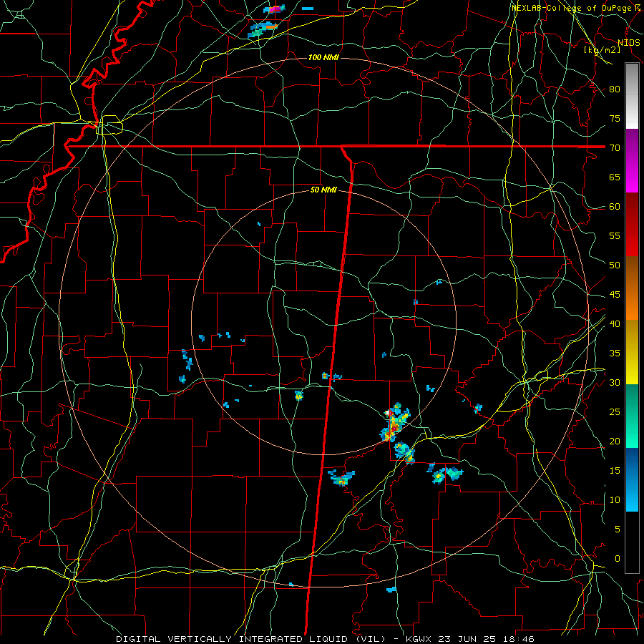Screen dimensions: 644x644
Task: Select the gray-white top segment of color scale
Action: coord(632,96)
